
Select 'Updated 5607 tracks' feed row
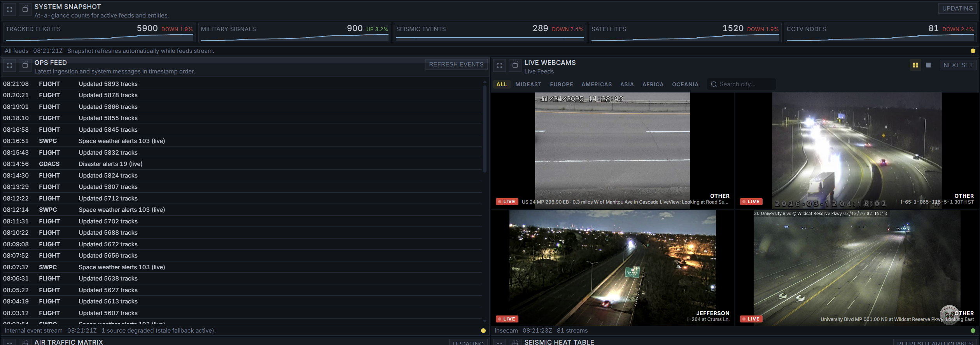point(242,313)
